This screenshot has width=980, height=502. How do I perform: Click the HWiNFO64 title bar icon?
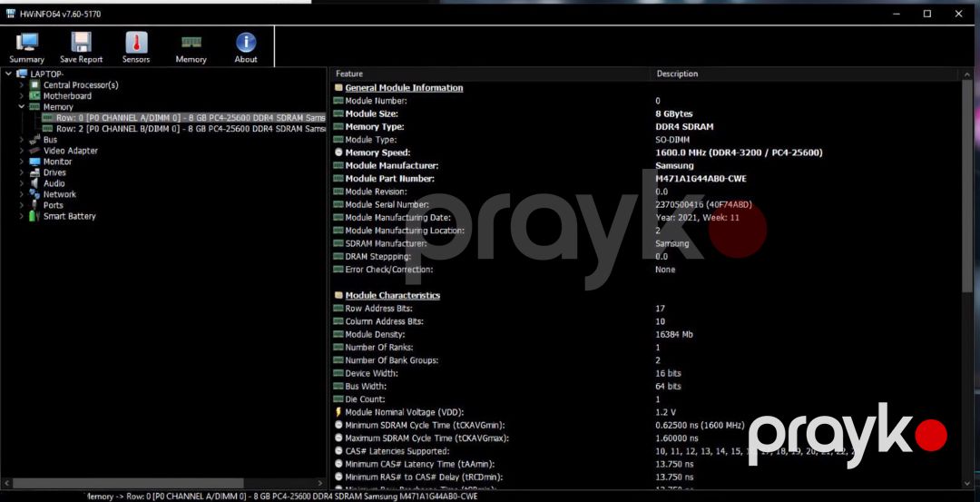point(11,13)
